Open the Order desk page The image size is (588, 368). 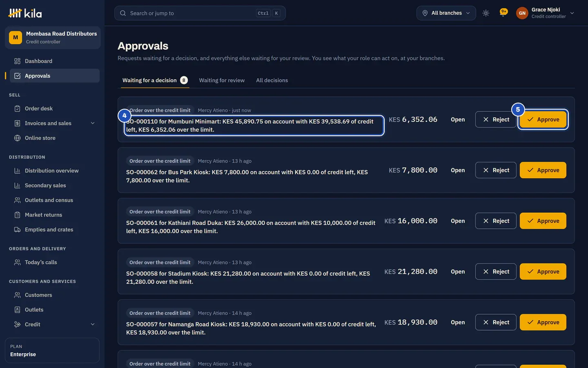tap(55, 109)
